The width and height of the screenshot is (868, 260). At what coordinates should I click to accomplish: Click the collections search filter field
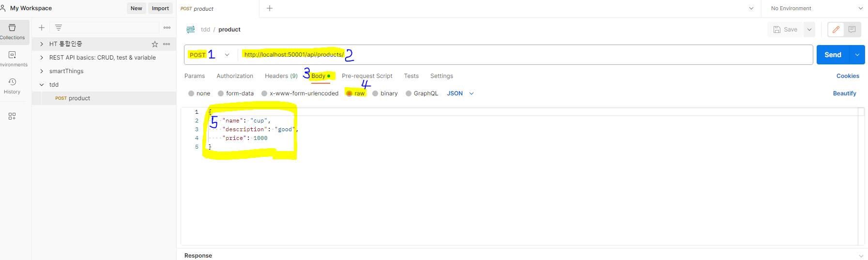(104, 28)
